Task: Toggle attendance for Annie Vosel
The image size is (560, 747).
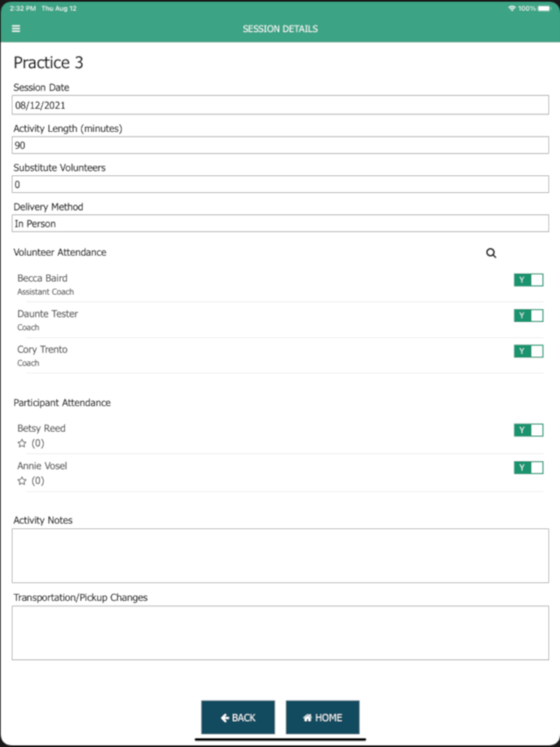Action: click(x=529, y=468)
